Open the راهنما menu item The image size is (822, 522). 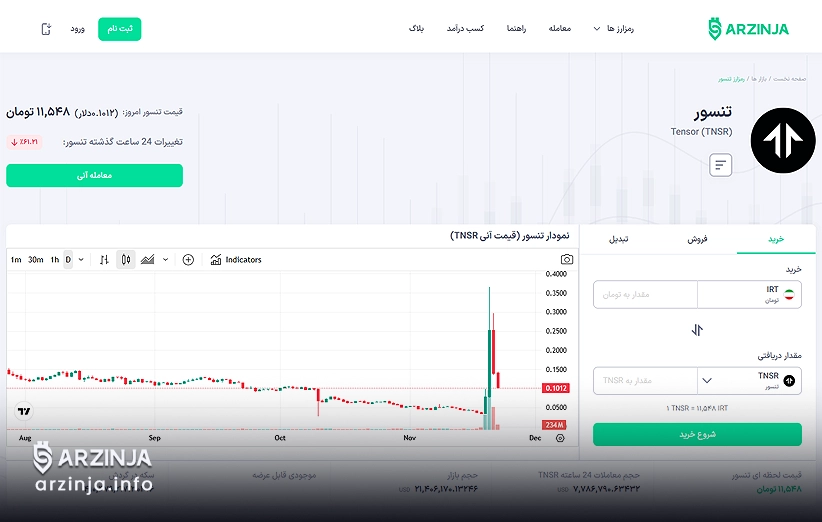[x=516, y=29]
